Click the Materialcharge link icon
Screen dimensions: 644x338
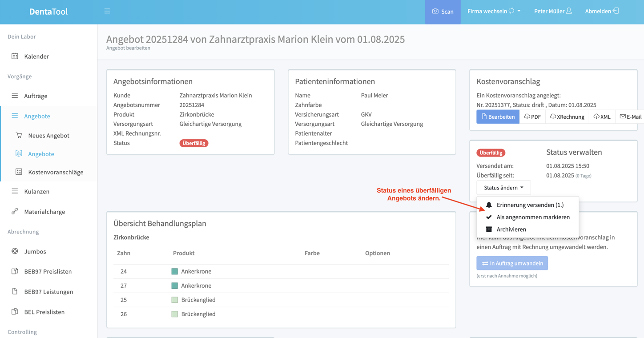[15, 211]
